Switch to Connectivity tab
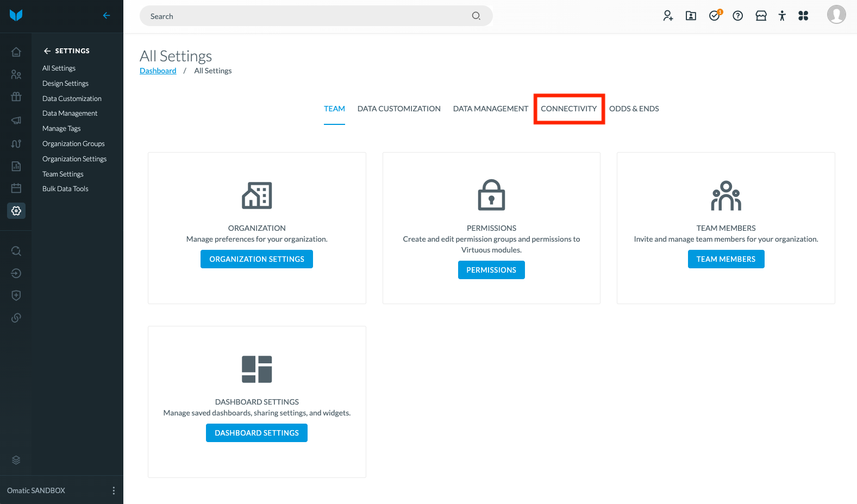Viewport: 857px width, 504px height. click(x=569, y=109)
